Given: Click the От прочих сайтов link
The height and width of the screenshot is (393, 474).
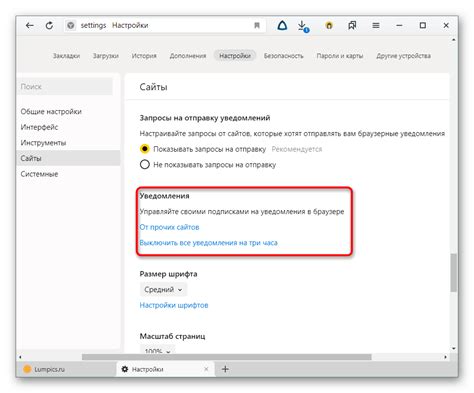Looking at the screenshot, I should (x=169, y=227).
